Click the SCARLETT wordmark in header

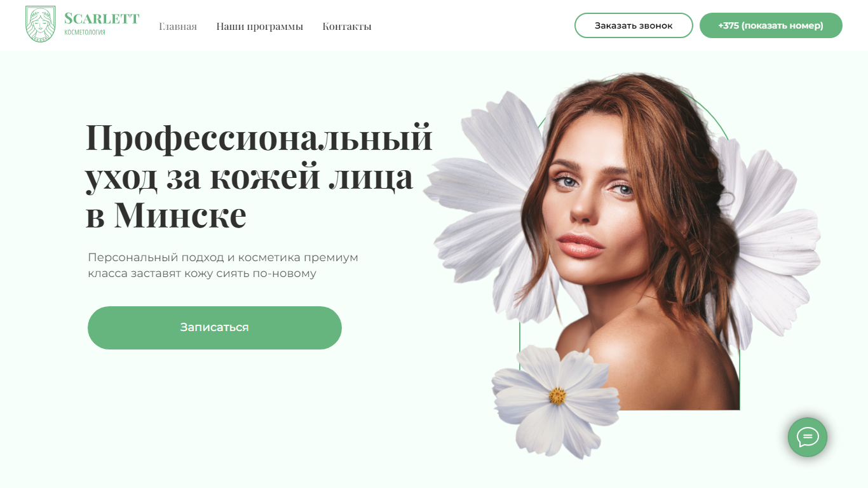tap(102, 18)
